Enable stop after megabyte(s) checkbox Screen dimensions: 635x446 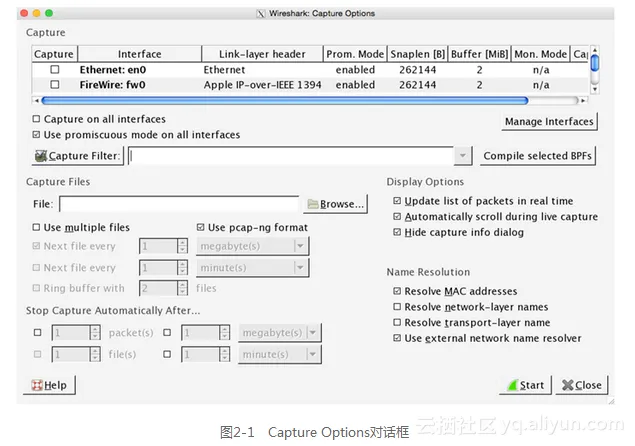pos(167,333)
